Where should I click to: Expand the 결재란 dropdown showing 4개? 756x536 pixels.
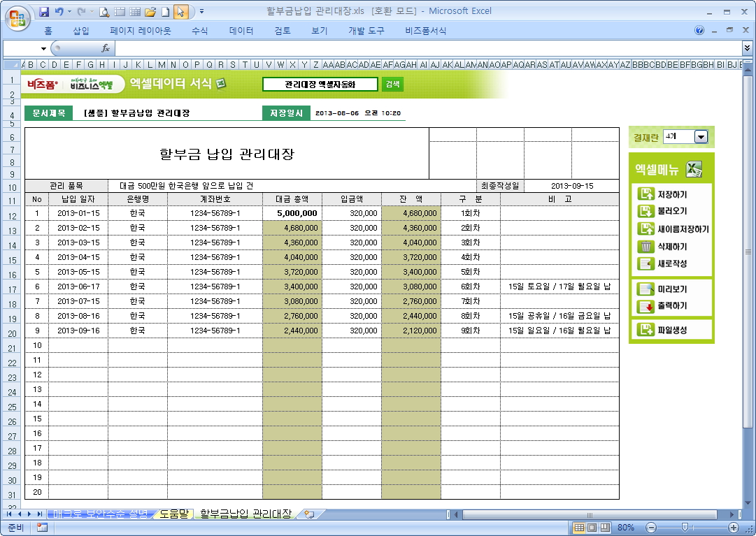701,137
